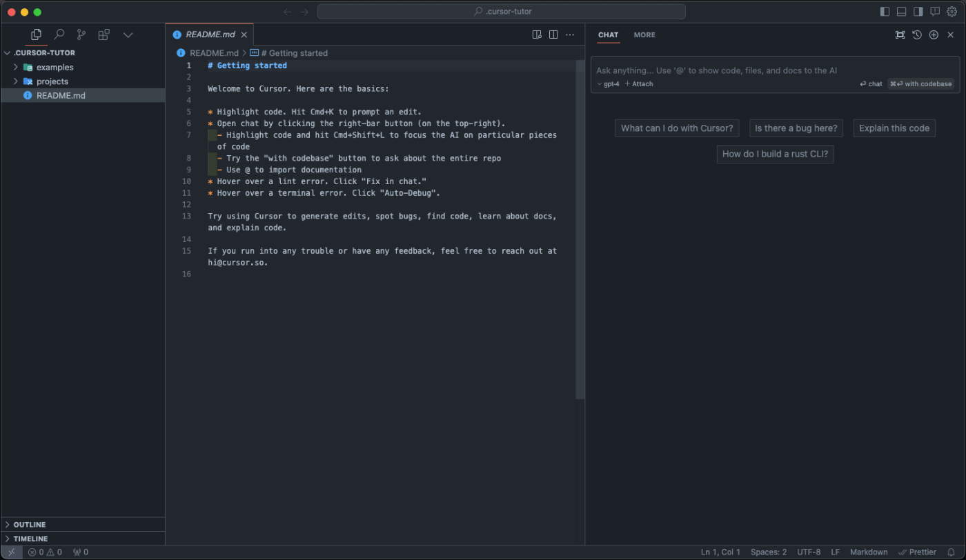The image size is (966, 560).
Task: Open the Source Control view
Action: pyautogui.click(x=81, y=34)
